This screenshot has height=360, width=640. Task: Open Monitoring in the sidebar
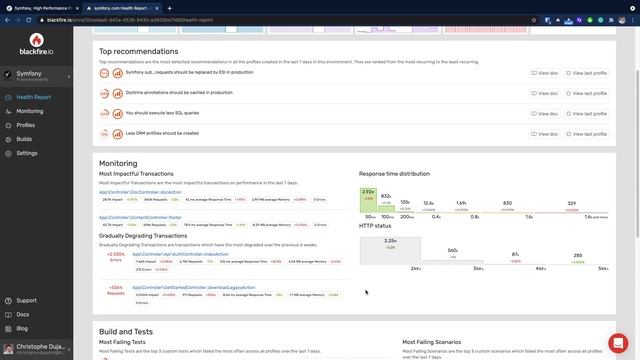[x=29, y=111]
